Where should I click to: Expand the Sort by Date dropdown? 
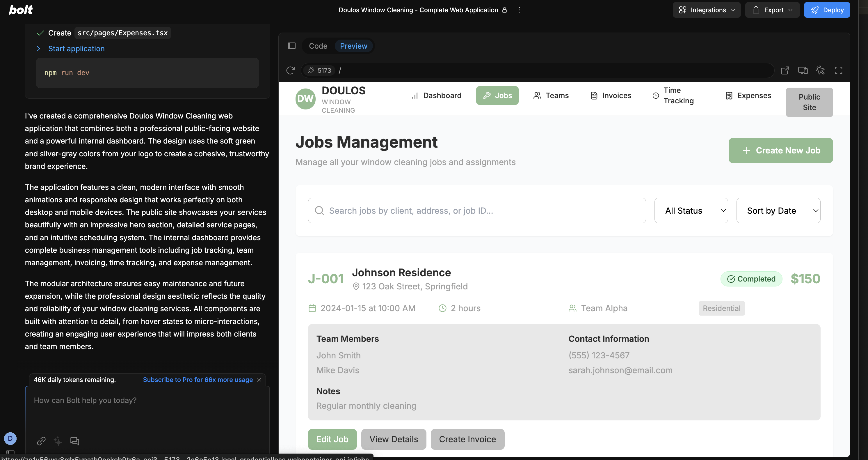click(778, 211)
